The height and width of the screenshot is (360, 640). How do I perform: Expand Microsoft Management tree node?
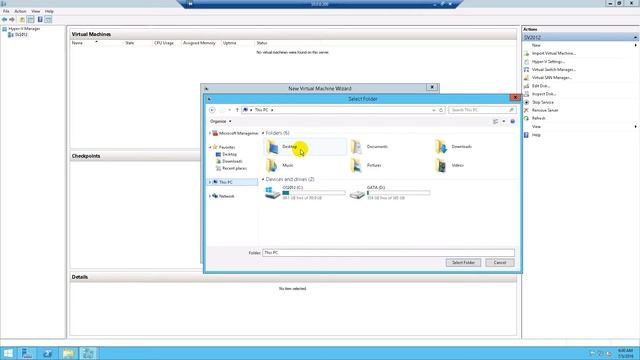[210, 133]
